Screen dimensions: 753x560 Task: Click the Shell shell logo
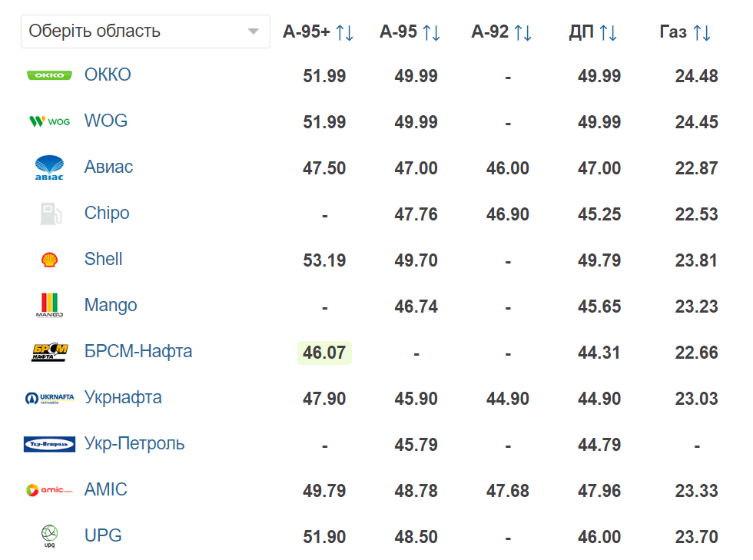pyautogui.click(x=49, y=260)
